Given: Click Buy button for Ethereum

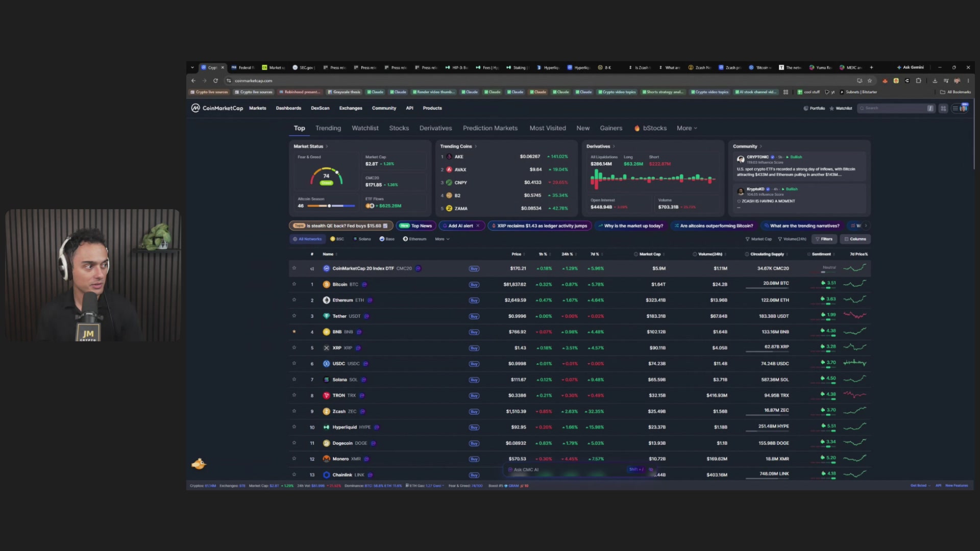Looking at the screenshot, I should tap(474, 300).
